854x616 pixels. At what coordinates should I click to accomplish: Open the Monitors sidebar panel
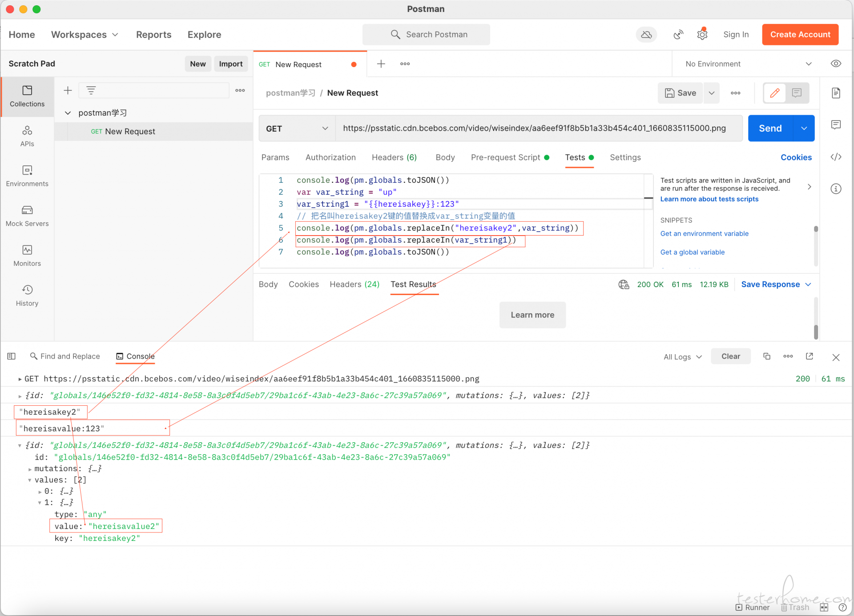click(27, 256)
